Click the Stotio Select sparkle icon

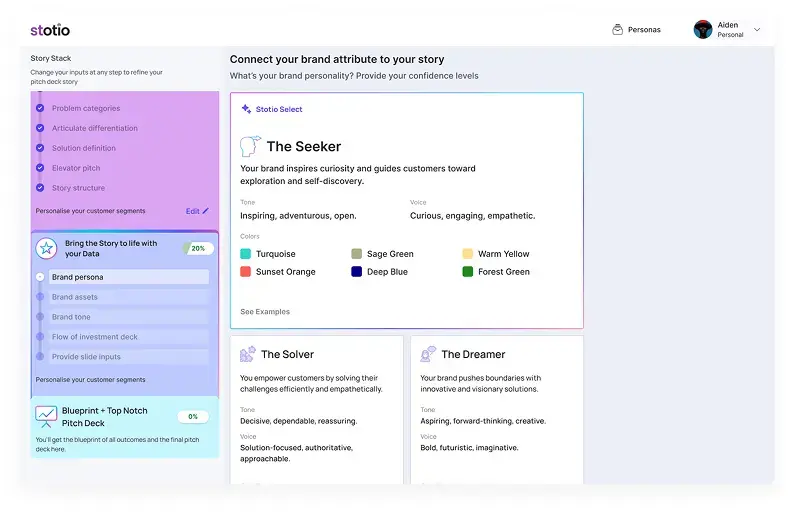pyautogui.click(x=246, y=109)
